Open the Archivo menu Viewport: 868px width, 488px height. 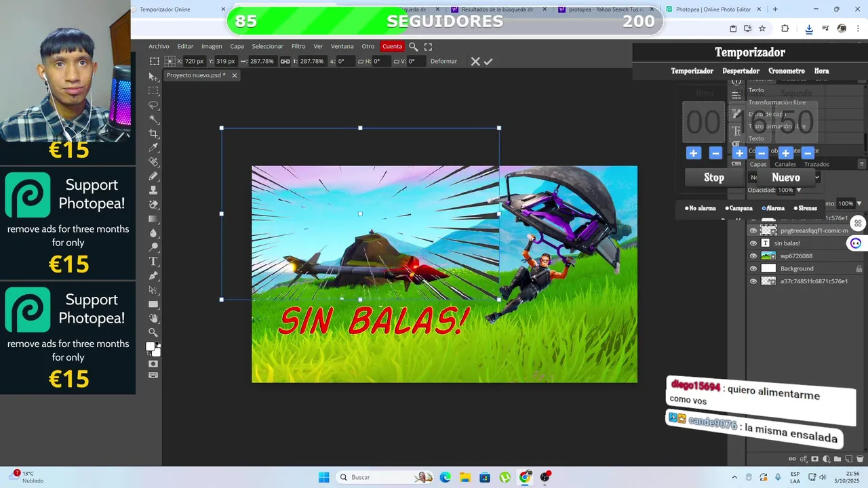click(x=159, y=47)
